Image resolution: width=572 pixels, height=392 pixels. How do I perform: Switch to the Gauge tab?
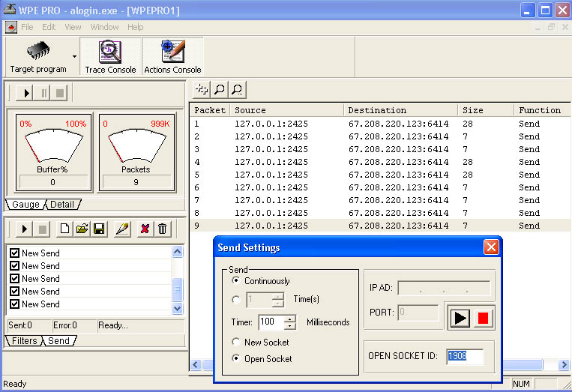(x=25, y=205)
